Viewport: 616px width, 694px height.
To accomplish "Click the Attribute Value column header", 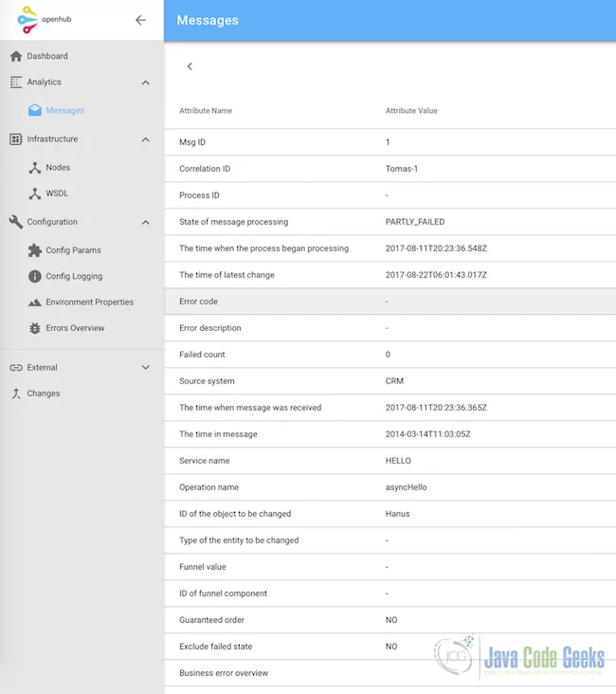I will click(x=411, y=111).
